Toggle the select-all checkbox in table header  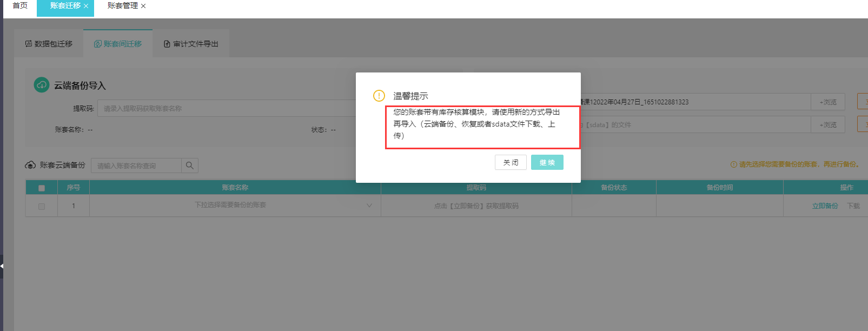tap(42, 188)
